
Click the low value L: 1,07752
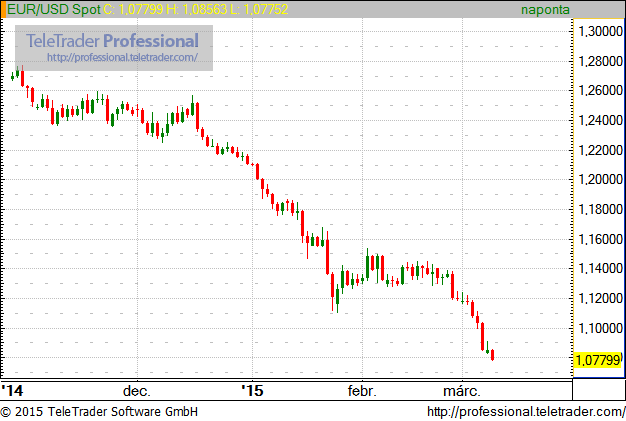(x=259, y=9)
